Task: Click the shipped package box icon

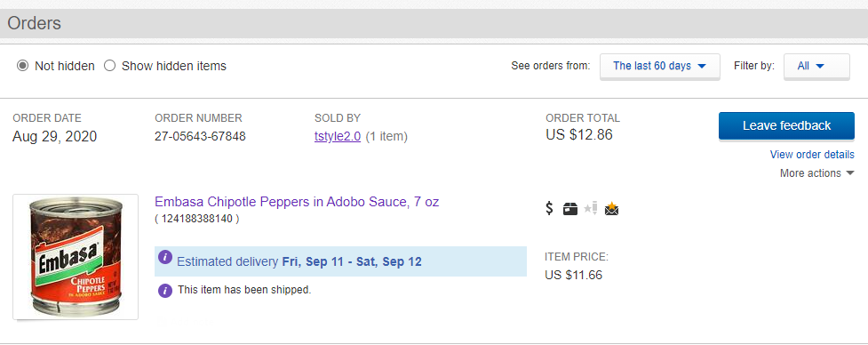Action: pos(570,209)
